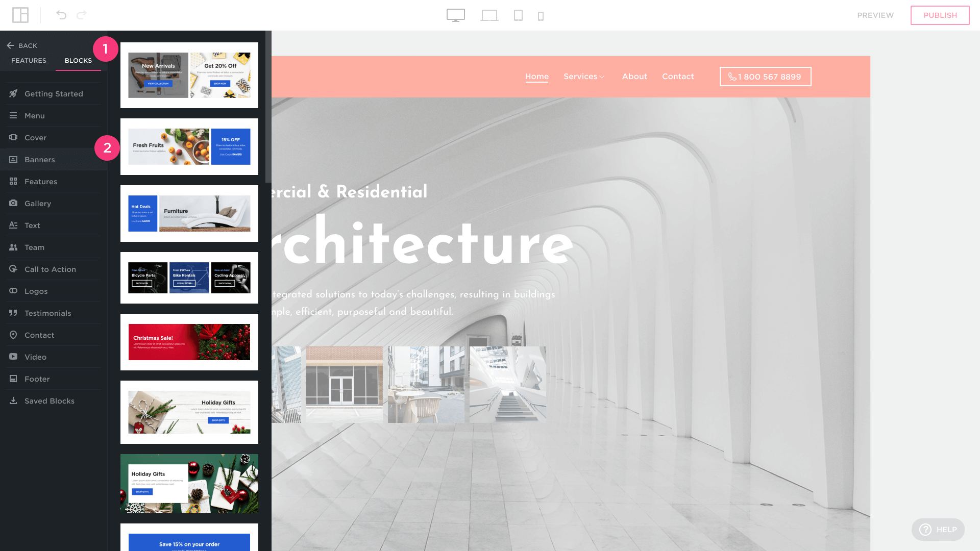Screen dimensions: 980x551
Task: Switch to tablet device preview icon
Action: (518, 15)
